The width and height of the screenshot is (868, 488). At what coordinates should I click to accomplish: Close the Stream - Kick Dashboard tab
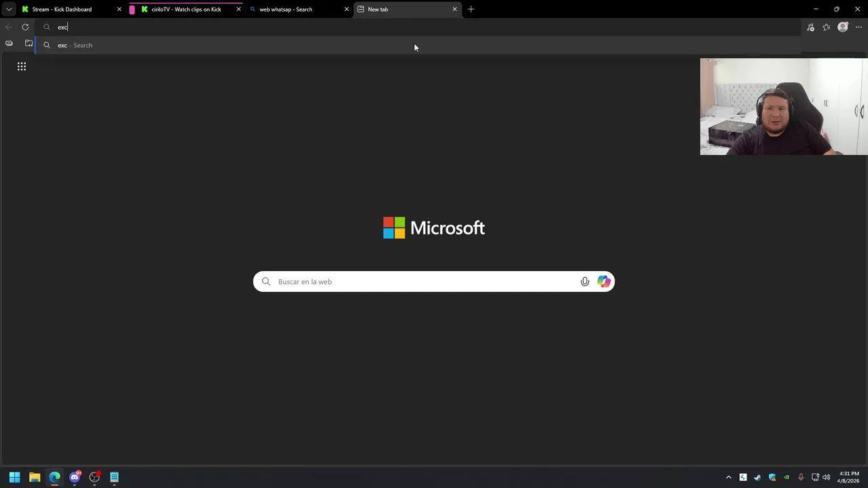[119, 9]
